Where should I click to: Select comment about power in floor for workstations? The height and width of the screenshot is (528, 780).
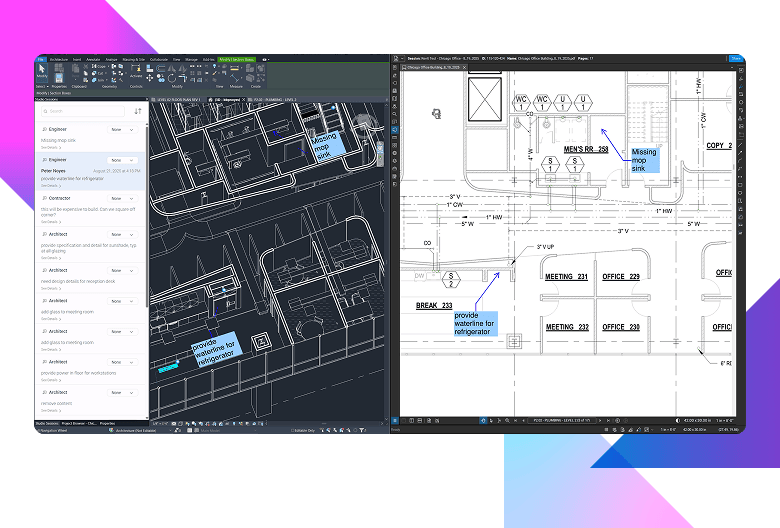click(x=79, y=373)
